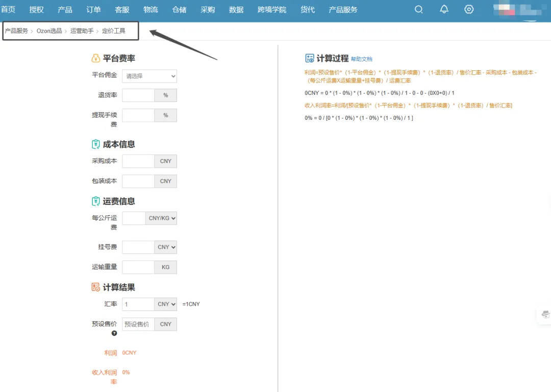Focus the 每公斤运费 input field

tap(134, 218)
